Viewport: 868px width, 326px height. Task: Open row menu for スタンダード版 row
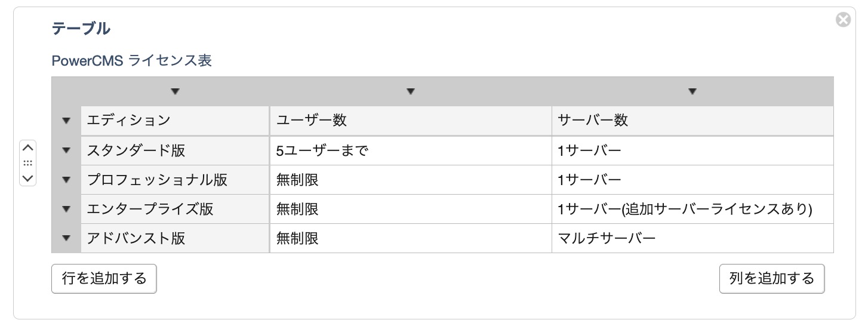point(66,151)
